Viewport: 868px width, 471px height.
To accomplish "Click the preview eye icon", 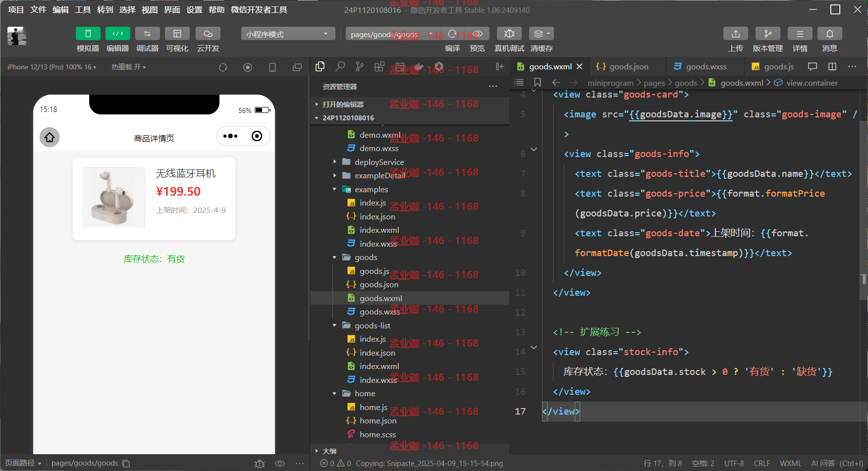I will (x=478, y=34).
